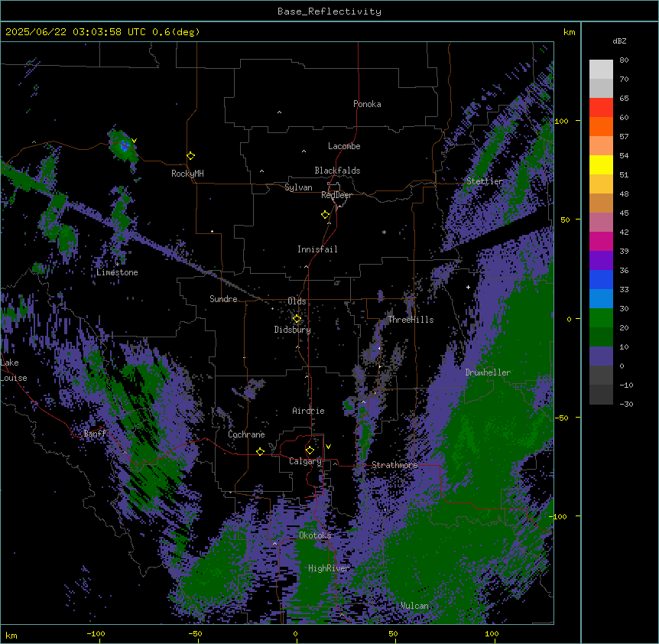Click the Airdrie label
Viewport: 659px width, 644px height.
[x=309, y=411]
